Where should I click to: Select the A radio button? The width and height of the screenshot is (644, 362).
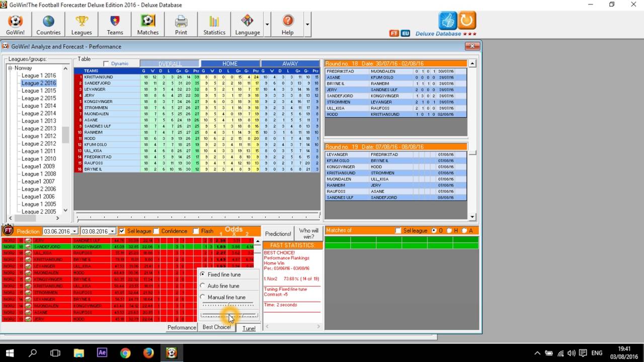[464, 231]
